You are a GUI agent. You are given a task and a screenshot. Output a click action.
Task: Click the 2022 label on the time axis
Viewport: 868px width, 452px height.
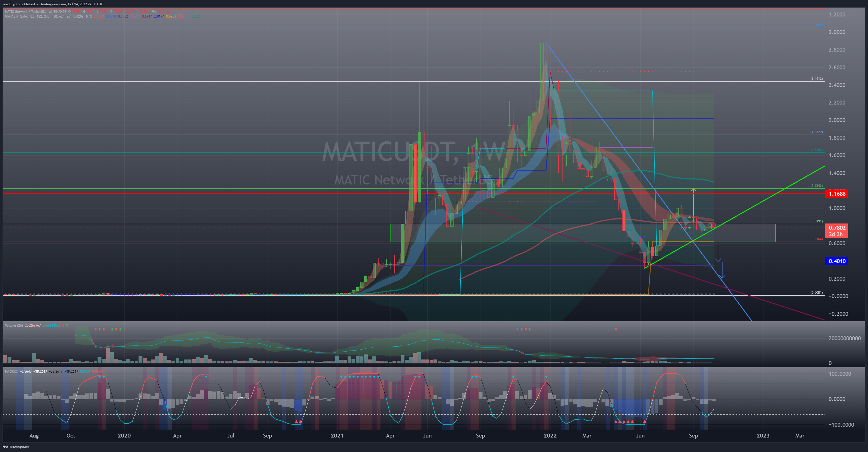[550, 436]
